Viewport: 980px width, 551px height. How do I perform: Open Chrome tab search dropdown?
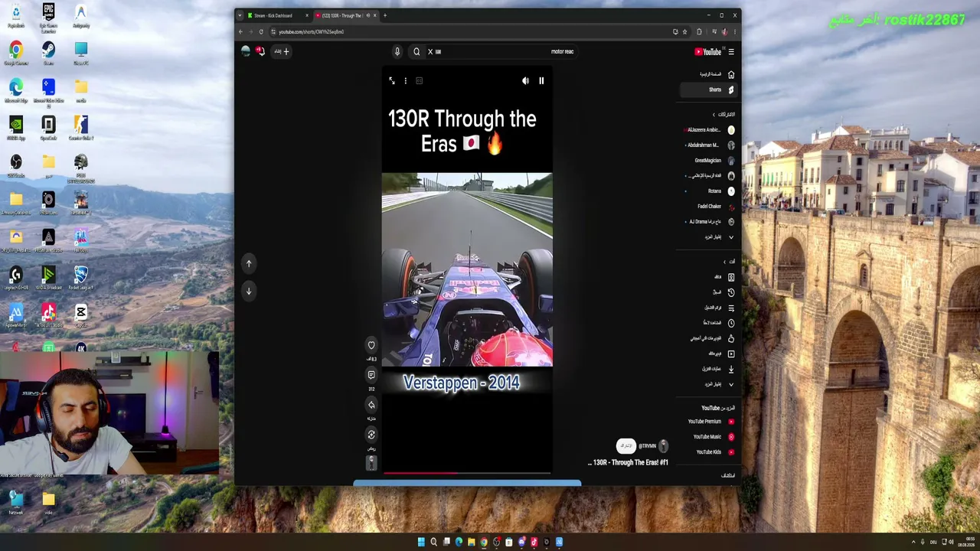point(240,15)
